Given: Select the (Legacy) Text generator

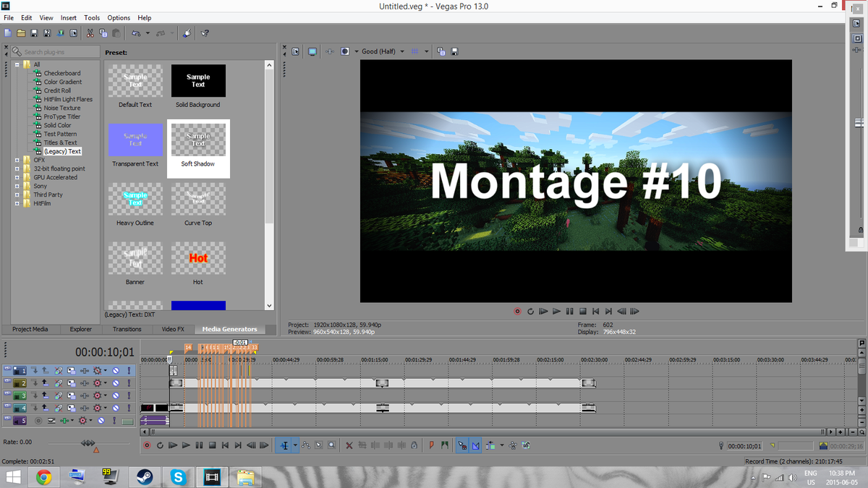Looking at the screenshot, I should (62, 151).
